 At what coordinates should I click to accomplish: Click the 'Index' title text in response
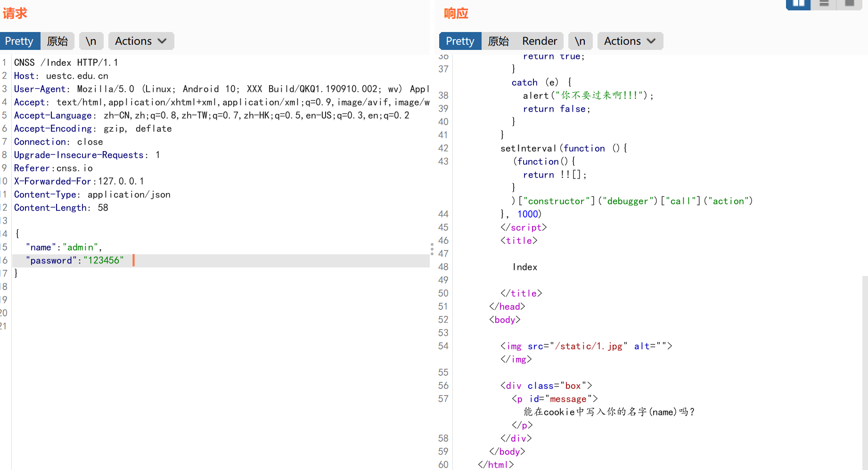coord(525,267)
